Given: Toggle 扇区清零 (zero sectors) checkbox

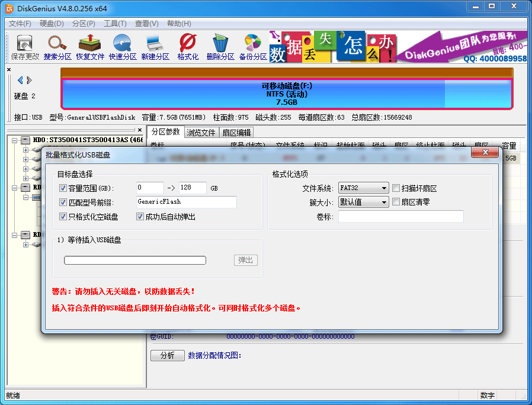Looking at the screenshot, I should (395, 202).
